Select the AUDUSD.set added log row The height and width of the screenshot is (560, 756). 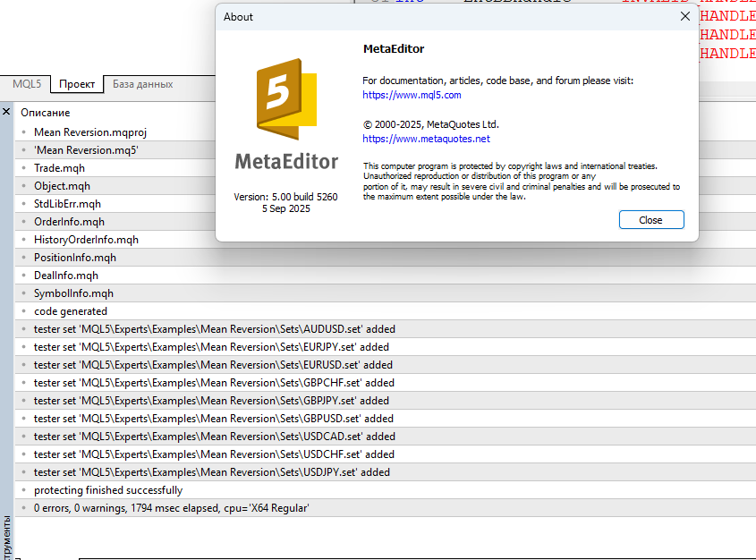(x=386, y=328)
